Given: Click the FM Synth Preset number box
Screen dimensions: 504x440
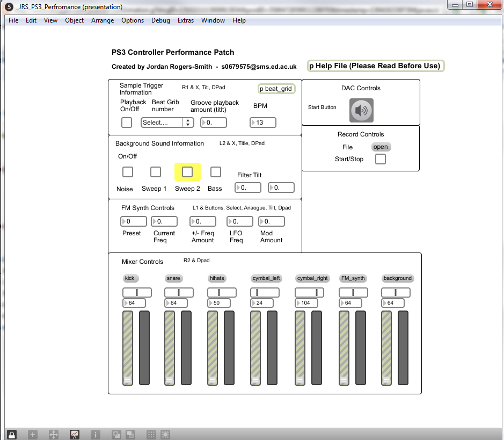Looking at the screenshot, I should click(134, 221).
